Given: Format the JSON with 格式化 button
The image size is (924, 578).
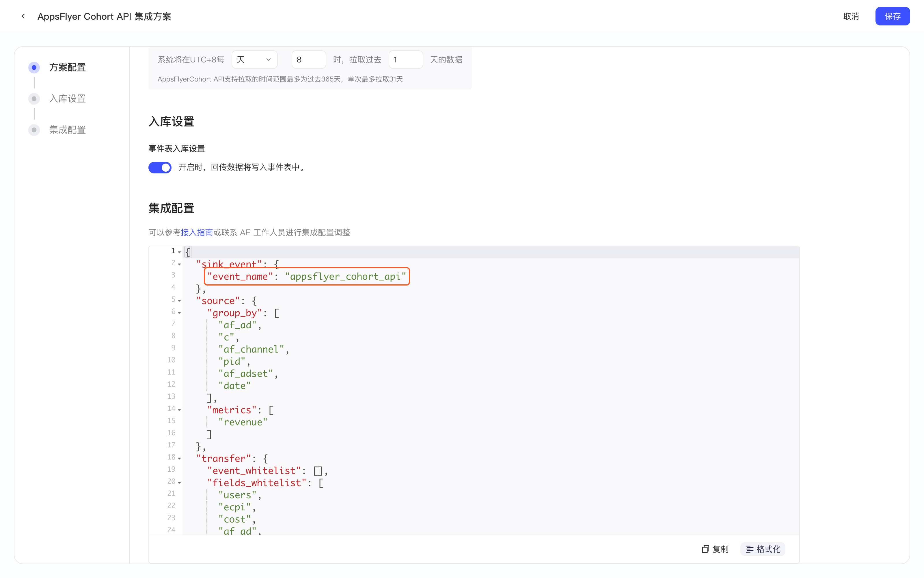Looking at the screenshot, I should 763,549.
